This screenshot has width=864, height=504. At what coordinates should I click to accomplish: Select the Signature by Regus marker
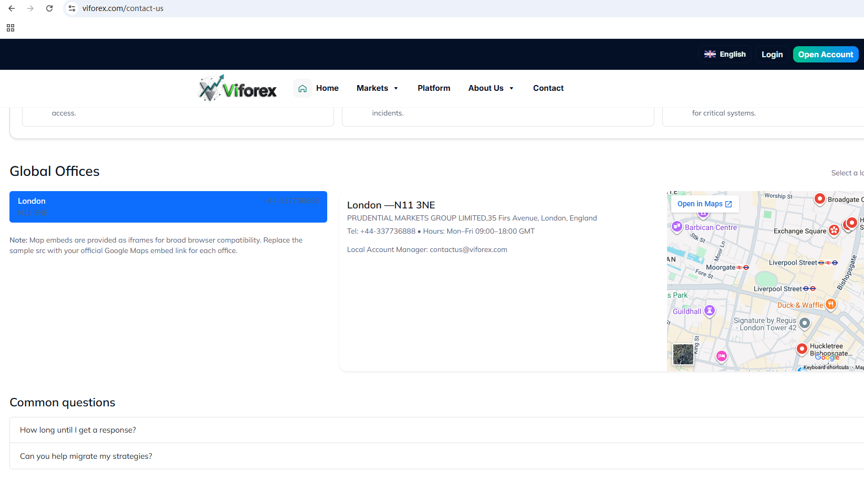pyautogui.click(x=804, y=323)
